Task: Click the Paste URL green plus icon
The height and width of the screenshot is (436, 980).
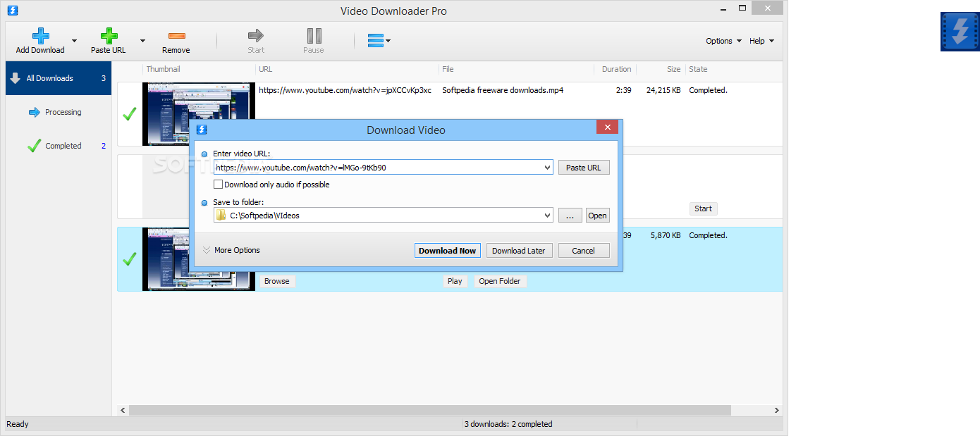Action: [108, 36]
